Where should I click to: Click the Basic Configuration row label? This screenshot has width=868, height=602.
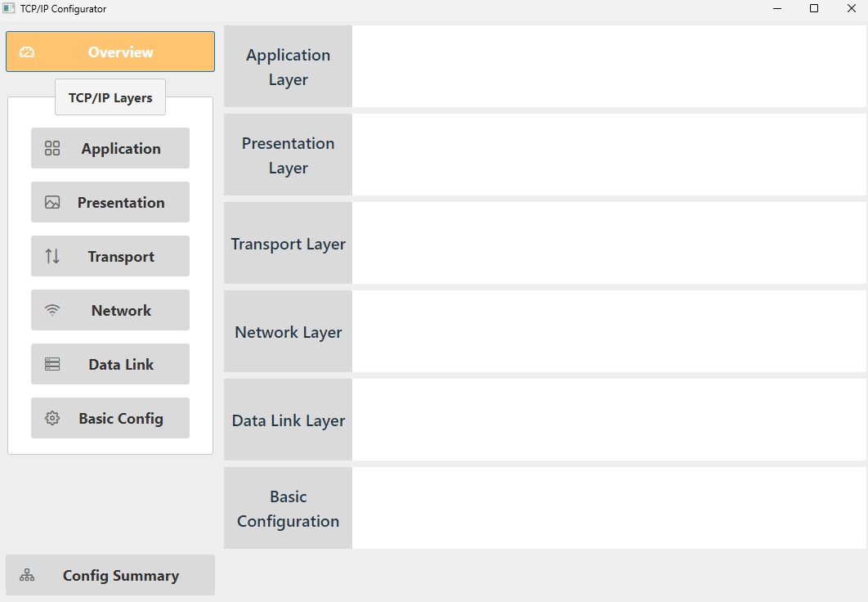coord(288,509)
